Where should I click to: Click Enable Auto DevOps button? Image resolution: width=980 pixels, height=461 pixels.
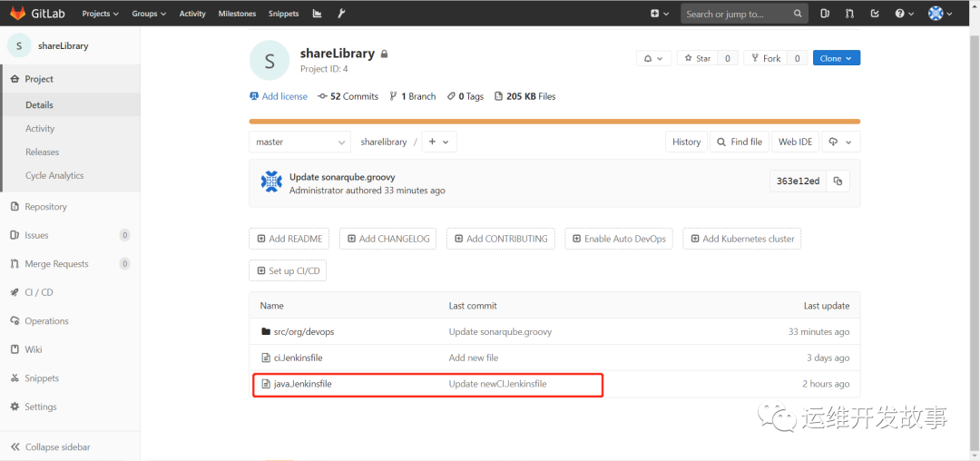(x=619, y=239)
